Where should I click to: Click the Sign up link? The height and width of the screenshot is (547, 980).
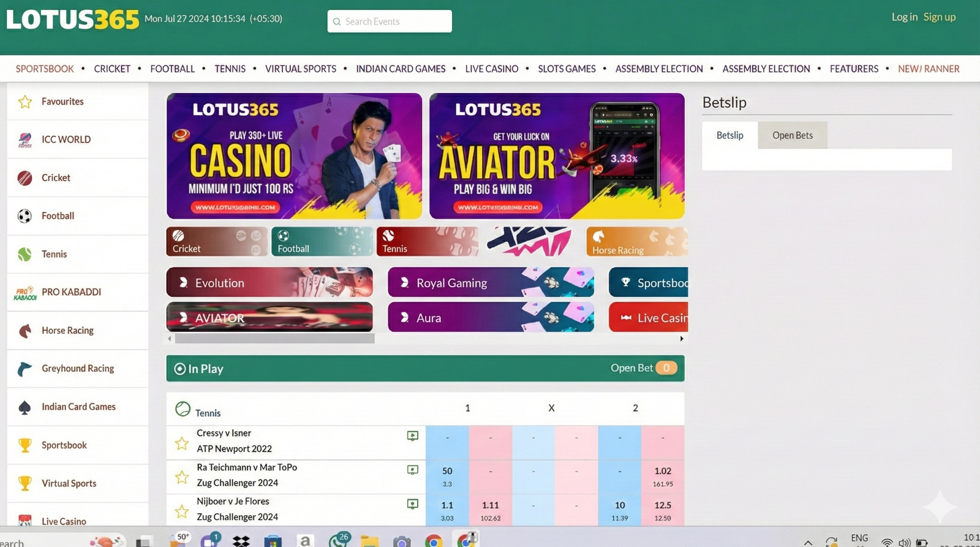[x=939, y=17]
